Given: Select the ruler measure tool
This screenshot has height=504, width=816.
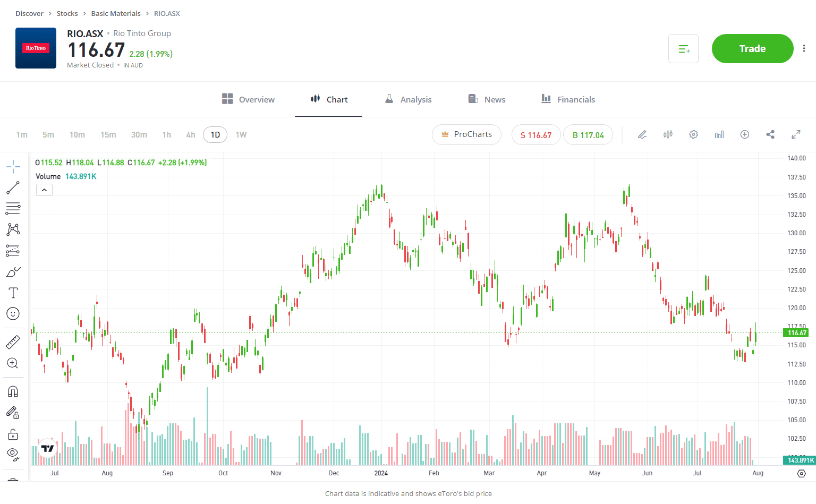Looking at the screenshot, I should pos(13,342).
